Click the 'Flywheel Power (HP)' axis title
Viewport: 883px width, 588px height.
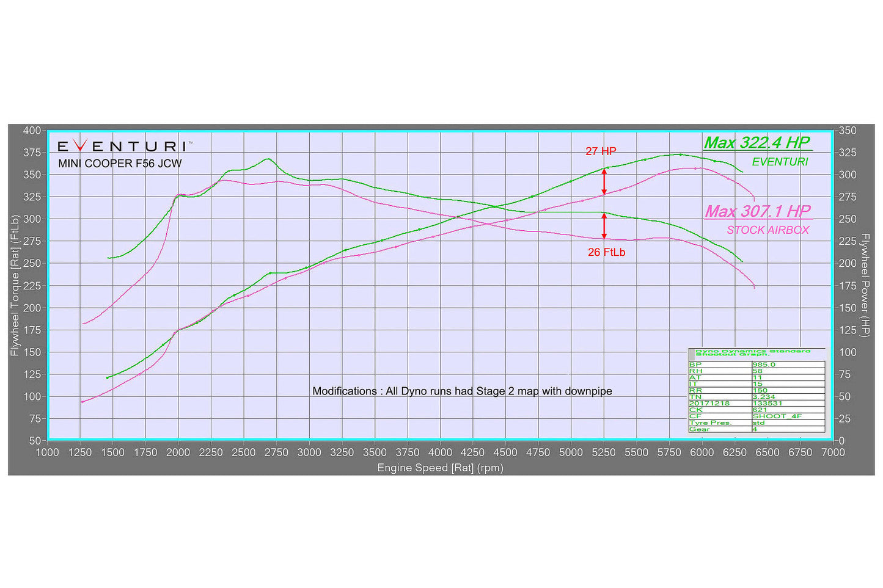coord(865,285)
